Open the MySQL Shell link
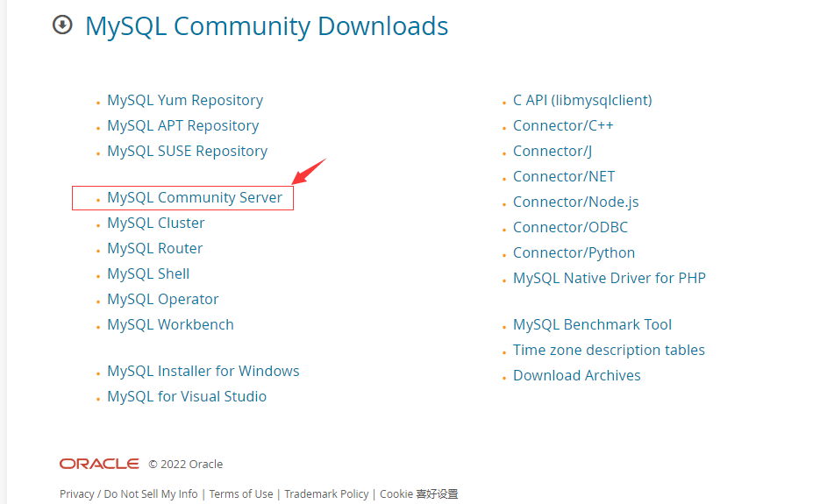 coord(148,273)
